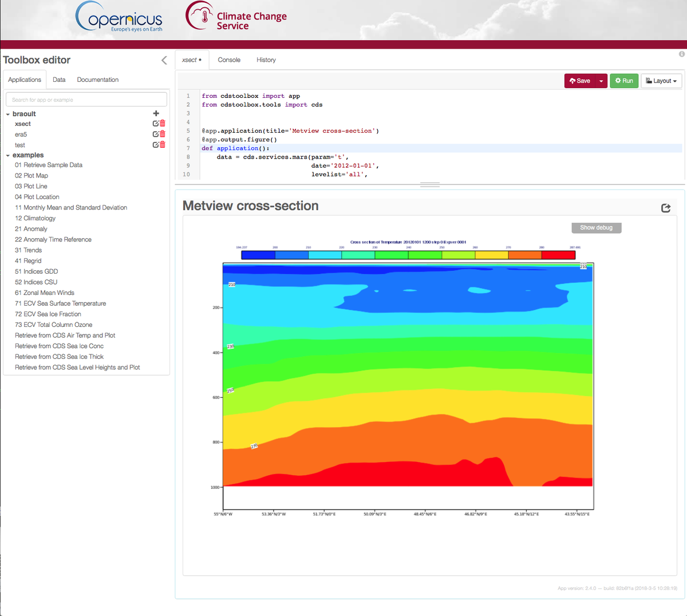Click the info icon at top right
687x616 pixels.
(682, 54)
